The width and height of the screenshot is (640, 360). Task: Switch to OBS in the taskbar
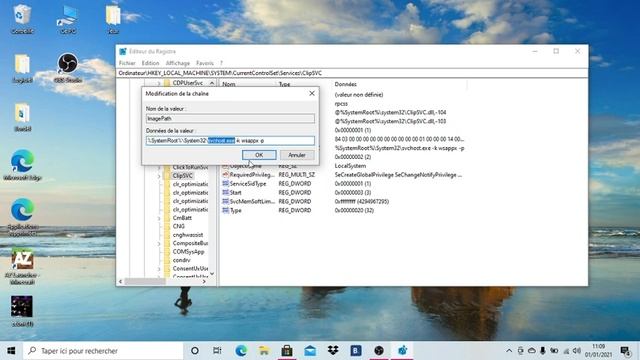[x=379, y=351]
